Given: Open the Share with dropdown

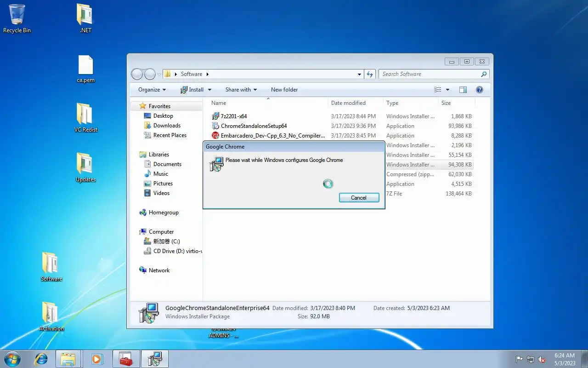Looking at the screenshot, I should tap(241, 90).
